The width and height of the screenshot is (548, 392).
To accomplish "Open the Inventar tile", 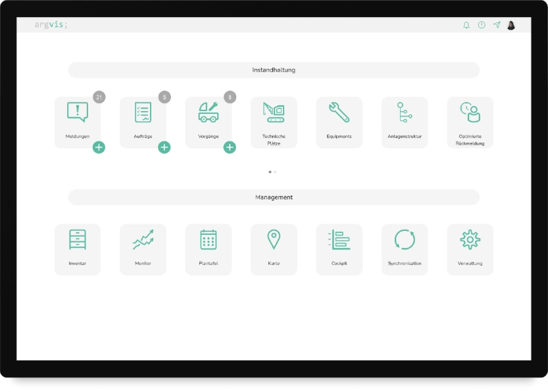I will [77, 249].
